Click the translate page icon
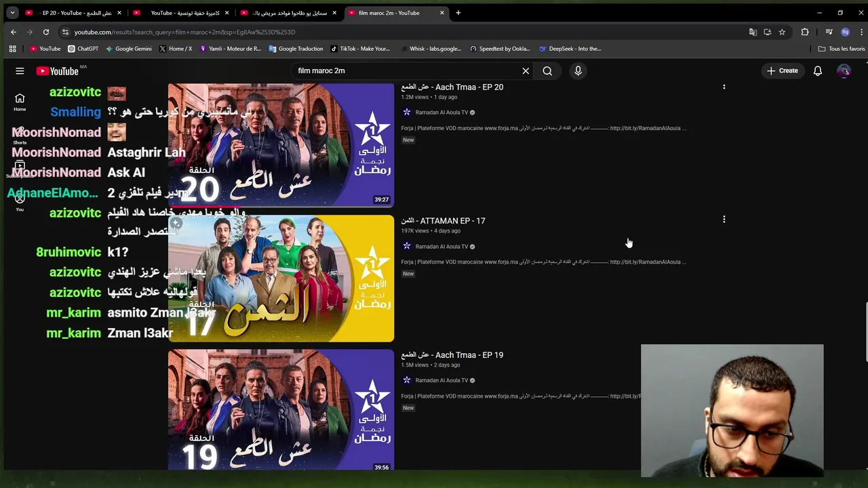868x488 pixels. coord(753,32)
